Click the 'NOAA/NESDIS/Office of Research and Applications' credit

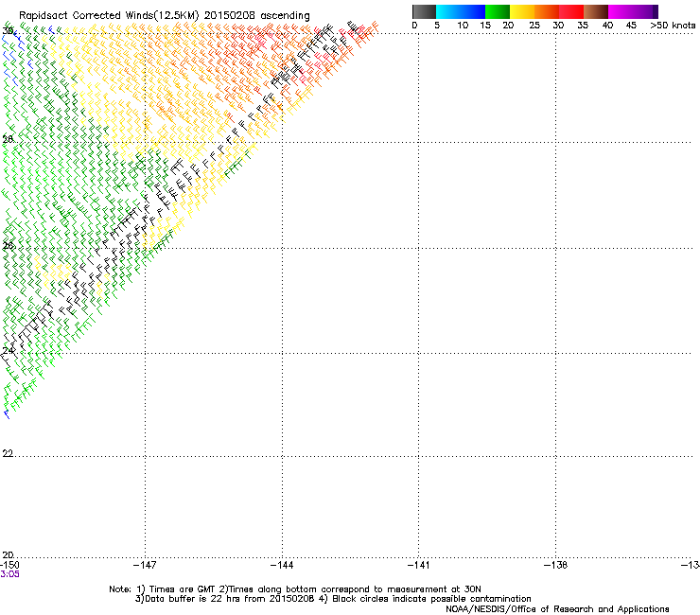point(557,609)
